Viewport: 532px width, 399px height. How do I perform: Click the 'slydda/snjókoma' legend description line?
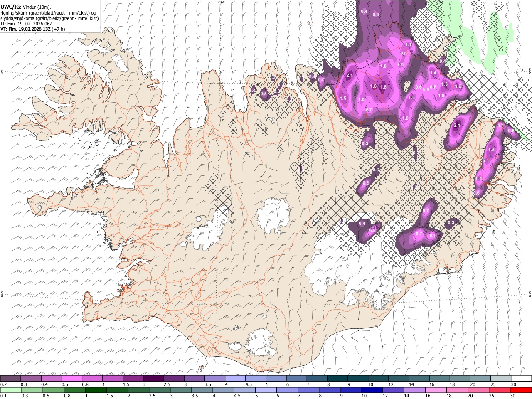49,18
